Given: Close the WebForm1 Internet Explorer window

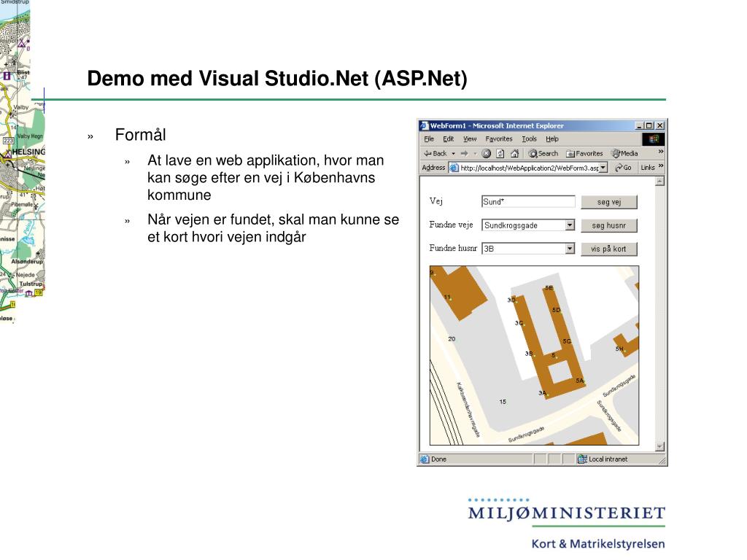Looking at the screenshot, I should point(659,125).
